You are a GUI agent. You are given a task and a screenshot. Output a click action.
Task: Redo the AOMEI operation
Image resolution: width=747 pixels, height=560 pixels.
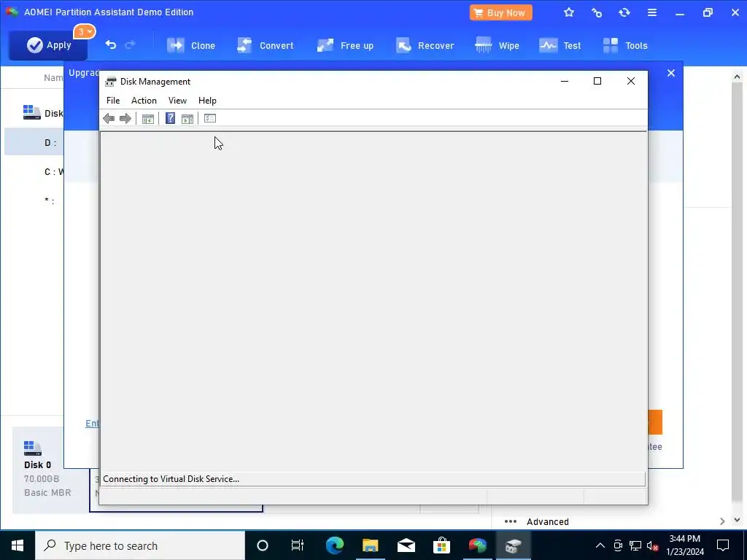click(130, 44)
